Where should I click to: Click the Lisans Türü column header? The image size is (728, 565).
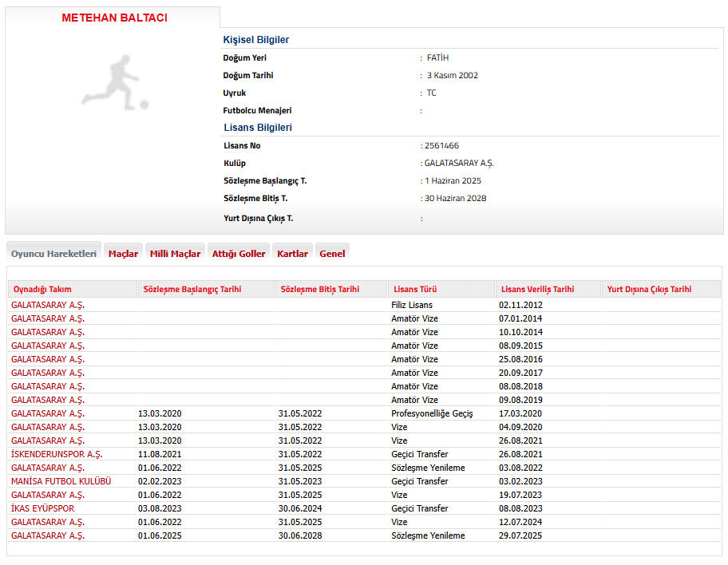(415, 289)
